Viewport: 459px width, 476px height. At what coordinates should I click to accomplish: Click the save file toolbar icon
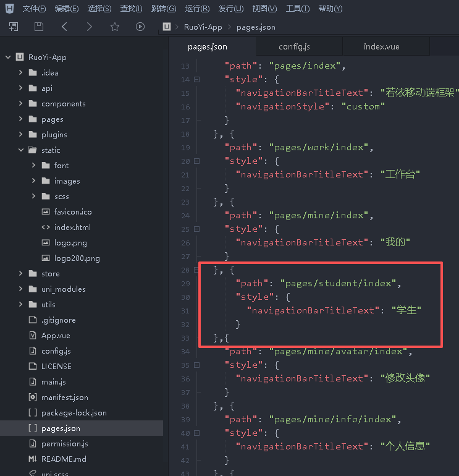pyautogui.click(x=39, y=27)
